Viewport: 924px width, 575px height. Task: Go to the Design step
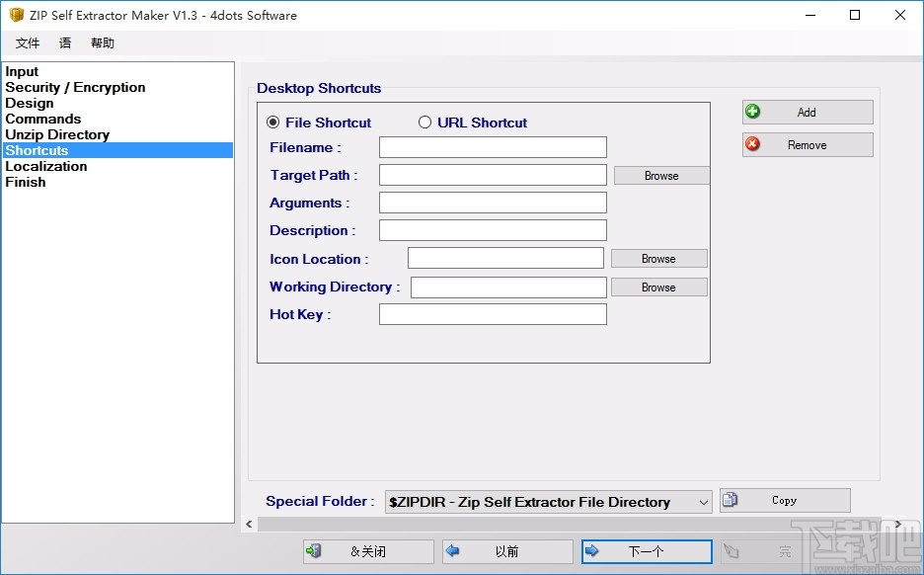coord(117,103)
